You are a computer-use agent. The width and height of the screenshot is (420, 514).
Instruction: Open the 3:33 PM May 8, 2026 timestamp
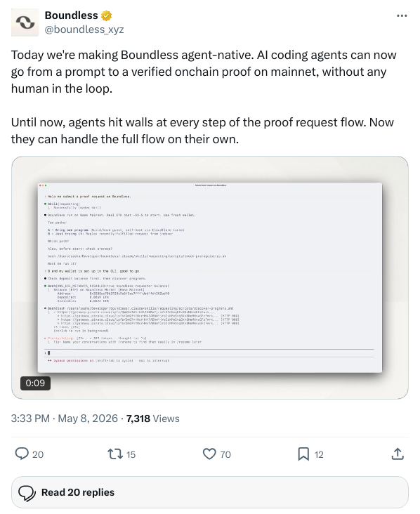point(64,419)
